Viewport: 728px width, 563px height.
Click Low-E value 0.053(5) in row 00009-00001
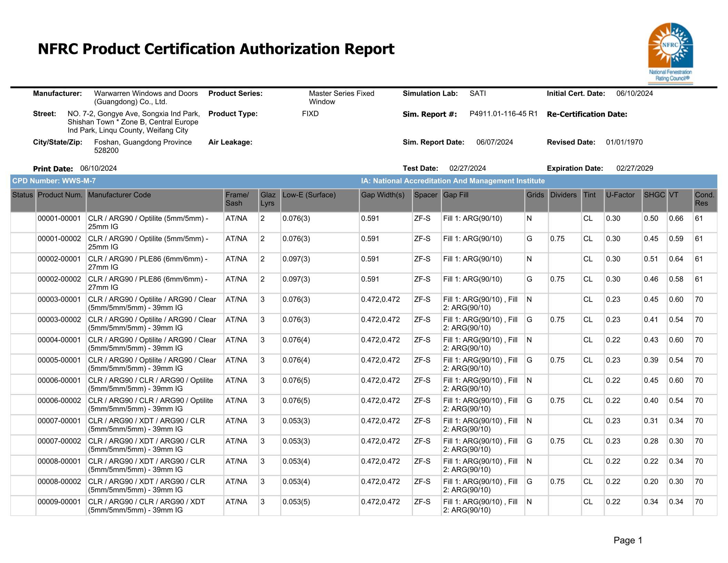[296, 502]
